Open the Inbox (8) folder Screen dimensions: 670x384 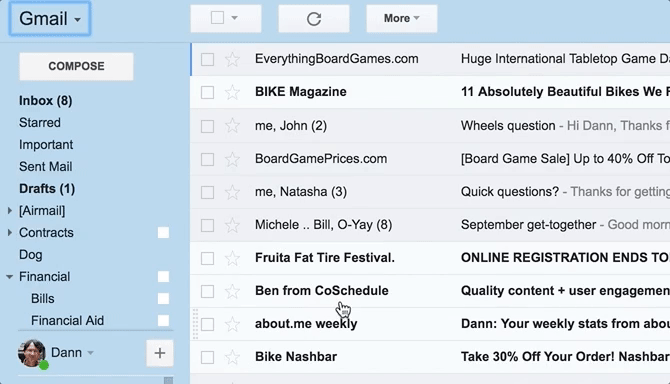point(46,101)
